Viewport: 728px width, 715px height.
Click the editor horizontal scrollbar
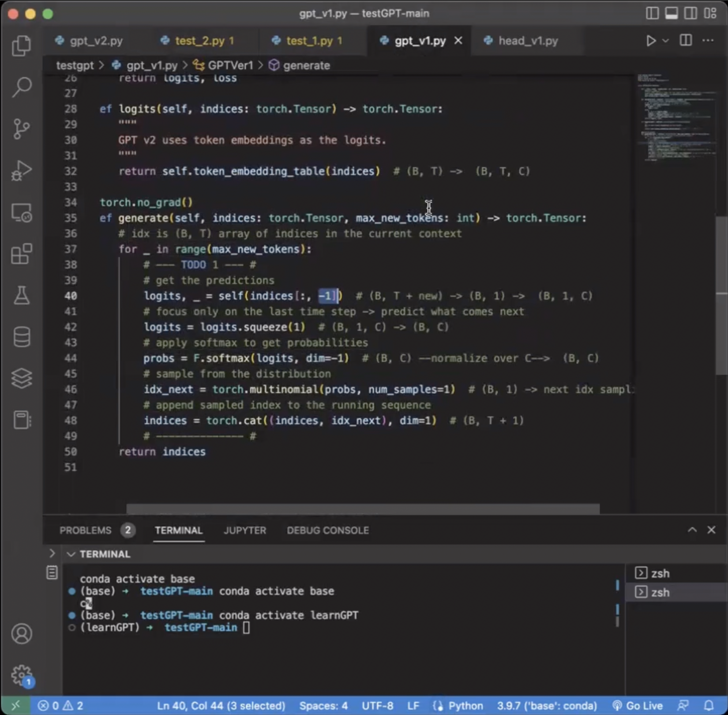pos(363,509)
